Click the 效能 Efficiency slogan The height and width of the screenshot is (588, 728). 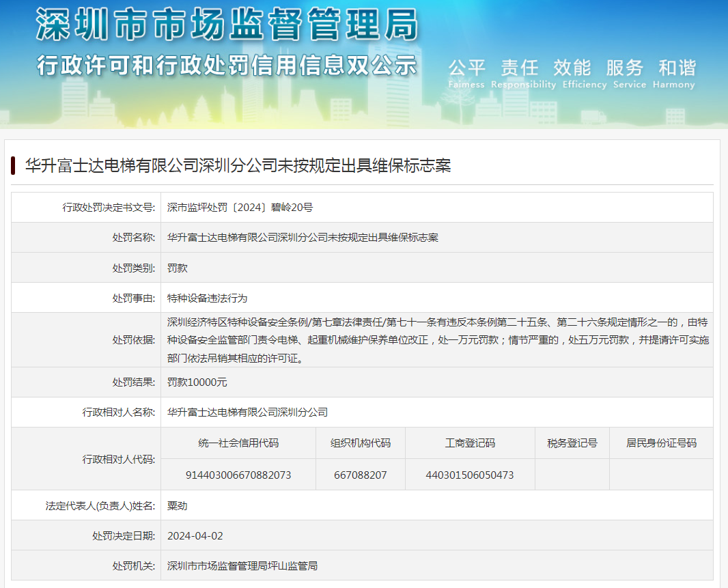[585, 73]
